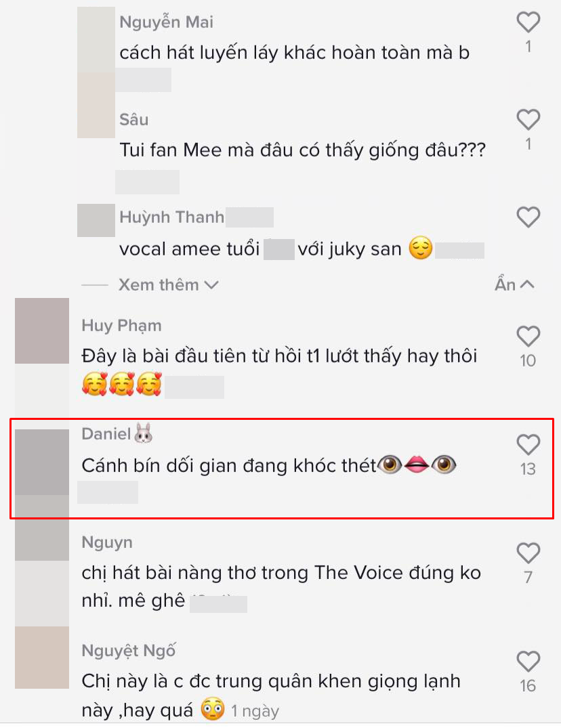The width and height of the screenshot is (561, 728).
Task: Open Nguyễn Mai's profile name
Action: [166, 22]
